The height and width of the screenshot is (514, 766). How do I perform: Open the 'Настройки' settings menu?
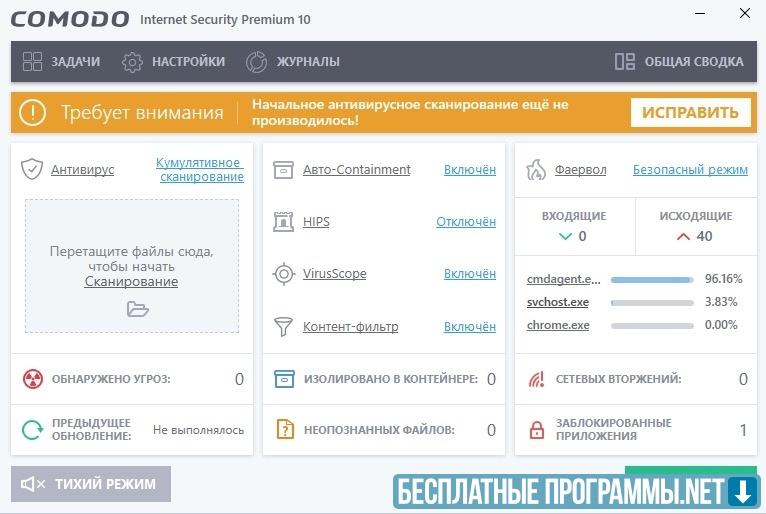pyautogui.click(x=173, y=61)
